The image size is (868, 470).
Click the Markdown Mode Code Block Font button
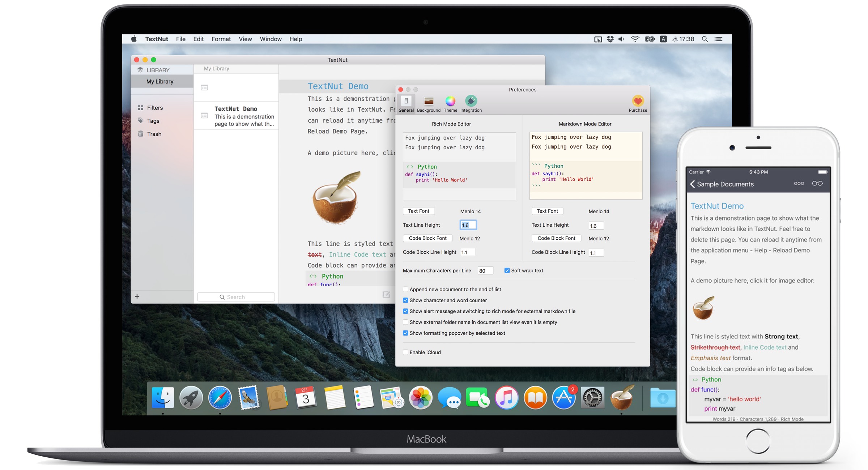click(x=556, y=238)
